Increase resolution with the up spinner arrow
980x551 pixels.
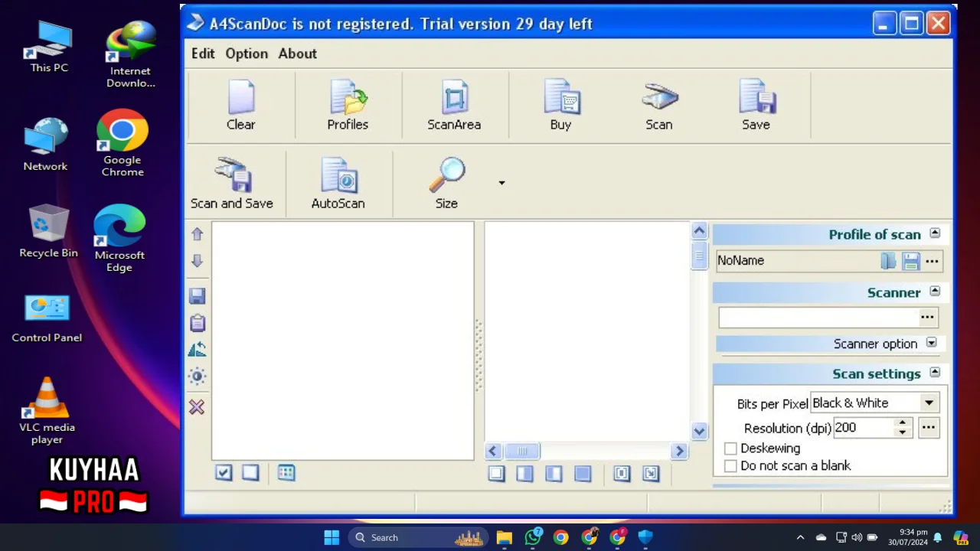903,422
